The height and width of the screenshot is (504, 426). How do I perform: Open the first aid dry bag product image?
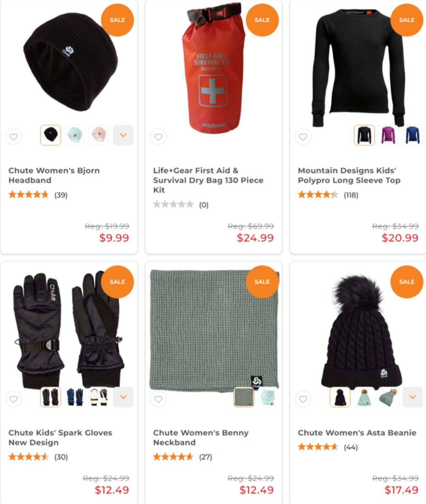(x=214, y=68)
